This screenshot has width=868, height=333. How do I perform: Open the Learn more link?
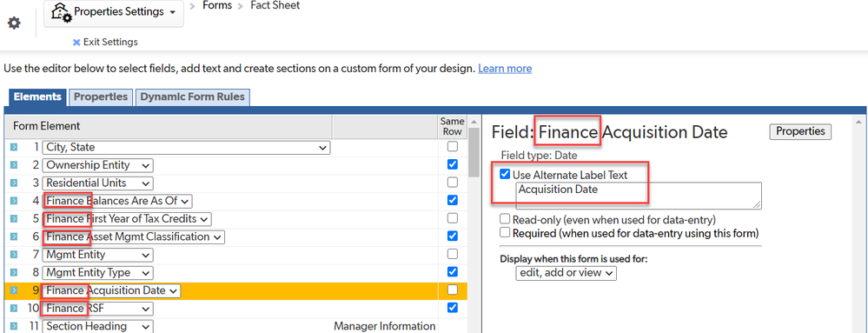click(x=505, y=69)
